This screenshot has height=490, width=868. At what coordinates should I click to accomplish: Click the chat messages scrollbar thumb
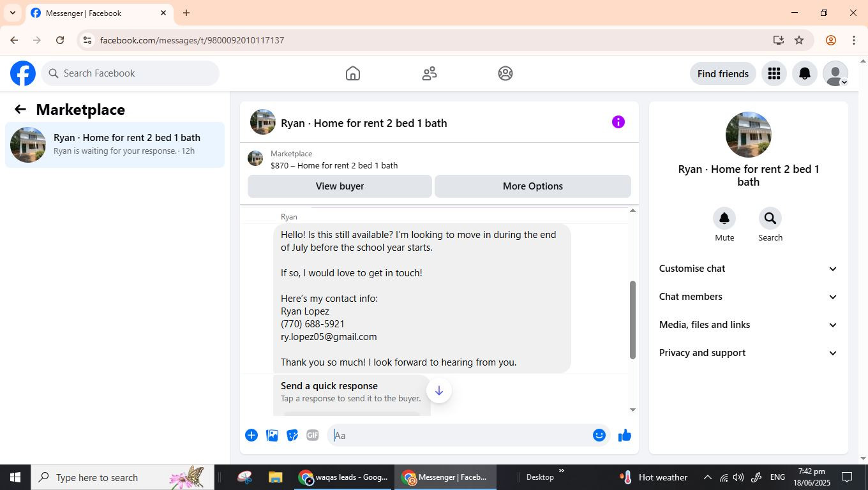coord(632,320)
